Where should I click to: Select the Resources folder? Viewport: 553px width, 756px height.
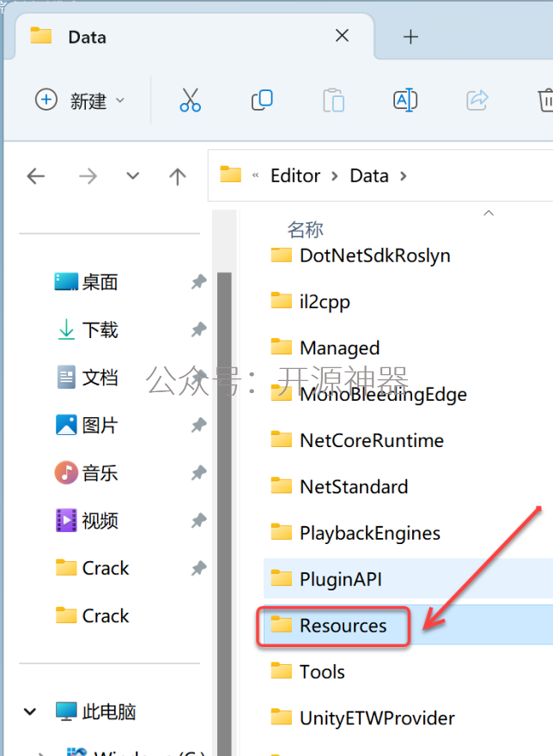(343, 626)
